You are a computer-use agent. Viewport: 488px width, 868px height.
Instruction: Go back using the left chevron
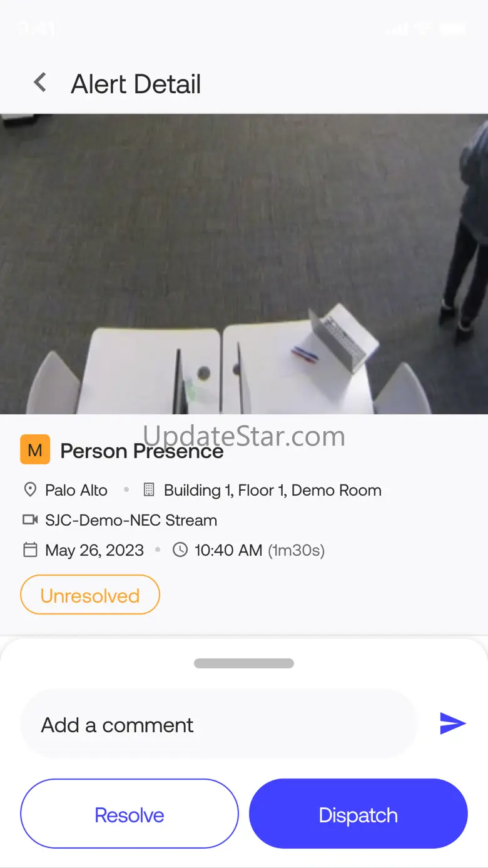click(x=40, y=82)
